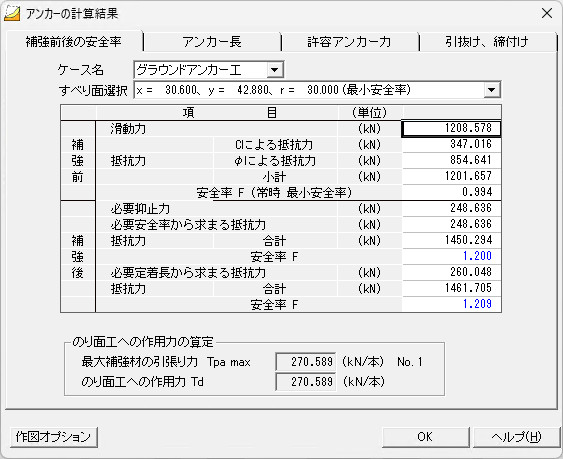Confirm with the OK button

coord(425,437)
